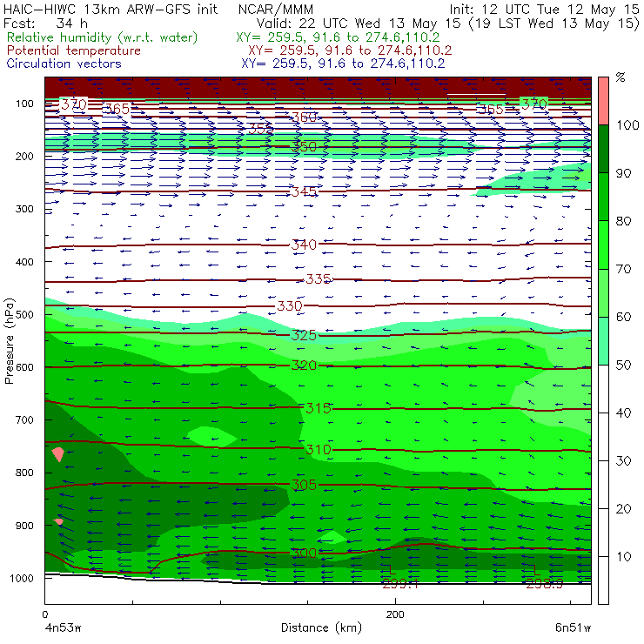Viewport: 644px width, 644px height.
Task: Click the red XY= 259.5, 91.6 coordinates line
Action: (x=350, y=50)
